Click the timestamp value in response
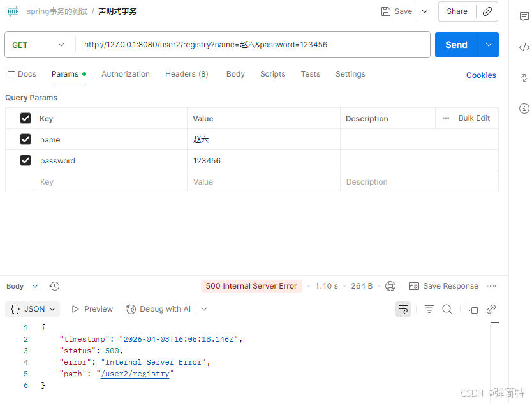The width and height of the screenshot is (532, 403). 179,339
